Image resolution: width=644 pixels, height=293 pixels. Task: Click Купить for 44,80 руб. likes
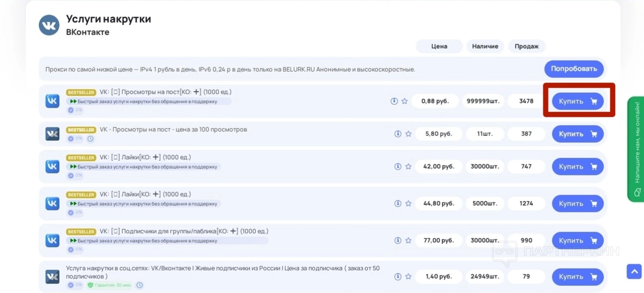point(578,204)
